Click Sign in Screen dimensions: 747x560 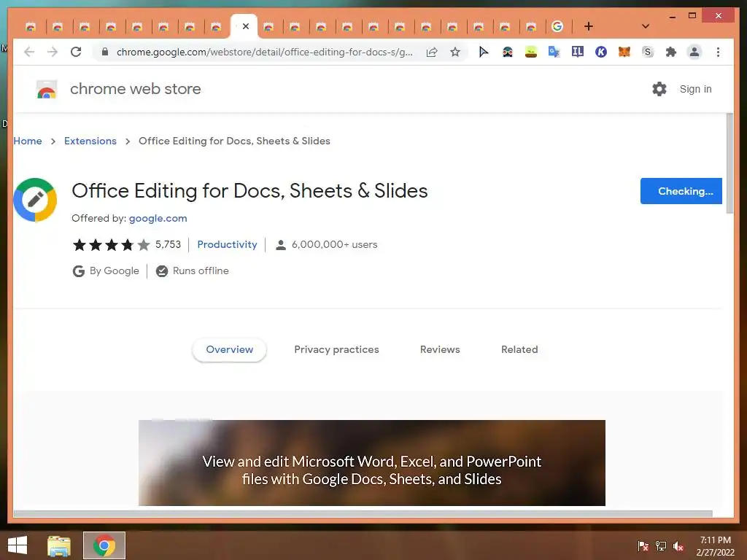695,89
